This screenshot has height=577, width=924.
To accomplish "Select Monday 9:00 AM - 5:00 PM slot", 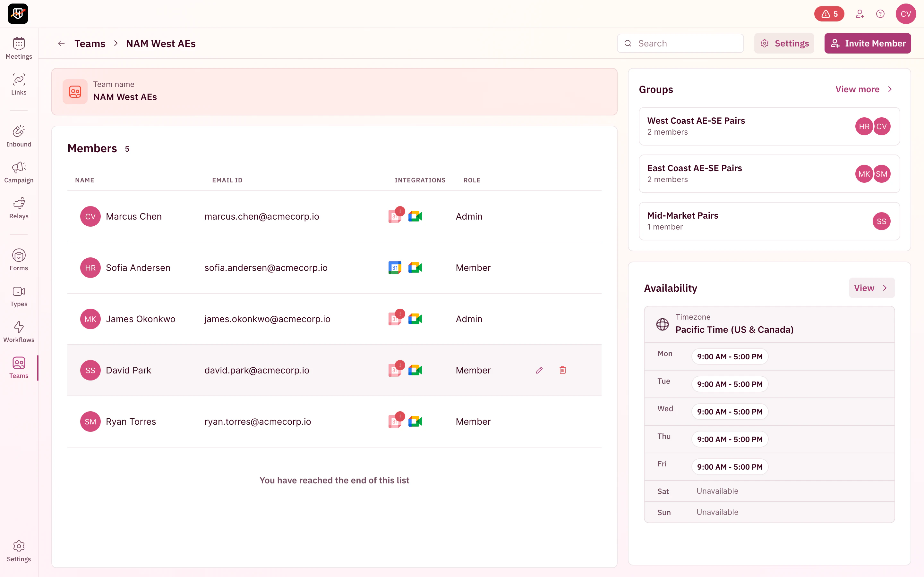I will click(729, 356).
